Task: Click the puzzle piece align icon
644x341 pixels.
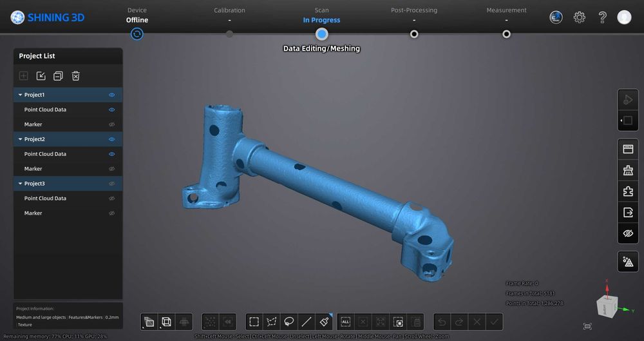Action: [628, 191]
